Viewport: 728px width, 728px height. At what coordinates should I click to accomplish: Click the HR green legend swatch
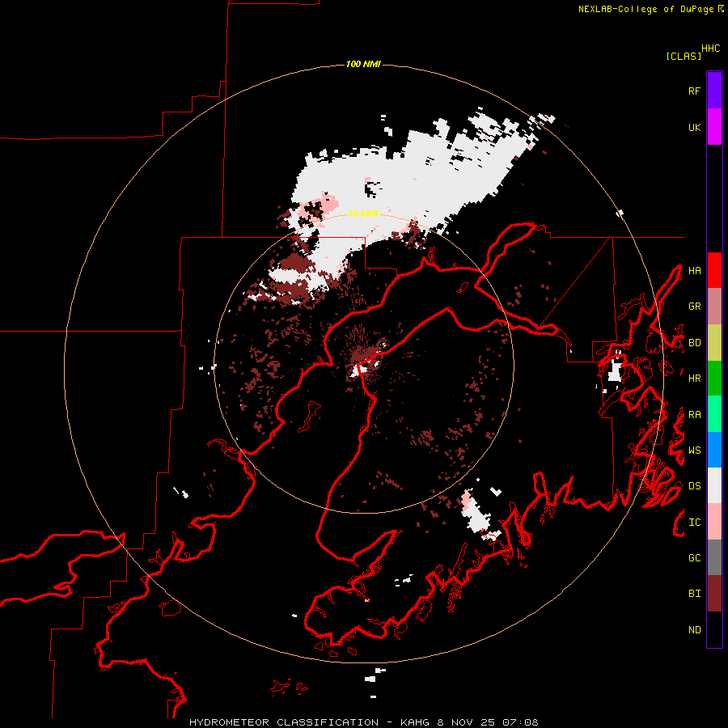[x=714, y=379]
